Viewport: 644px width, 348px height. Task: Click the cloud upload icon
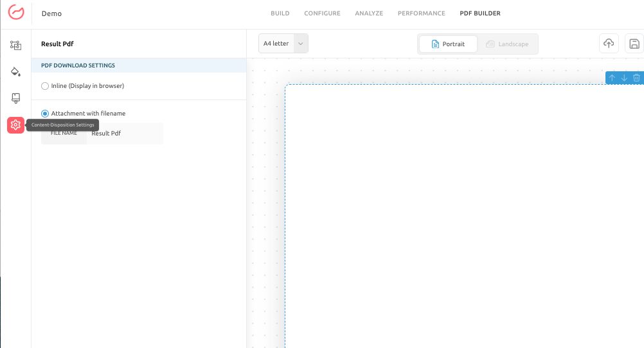tap(609, 44)
